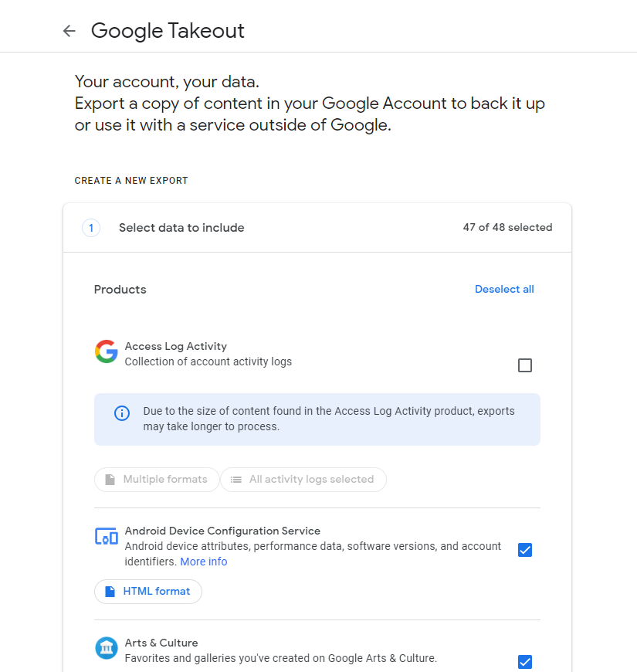
Task: Click the Access Log Activity title
Action: pyautogui.click(x=175, y=346)
